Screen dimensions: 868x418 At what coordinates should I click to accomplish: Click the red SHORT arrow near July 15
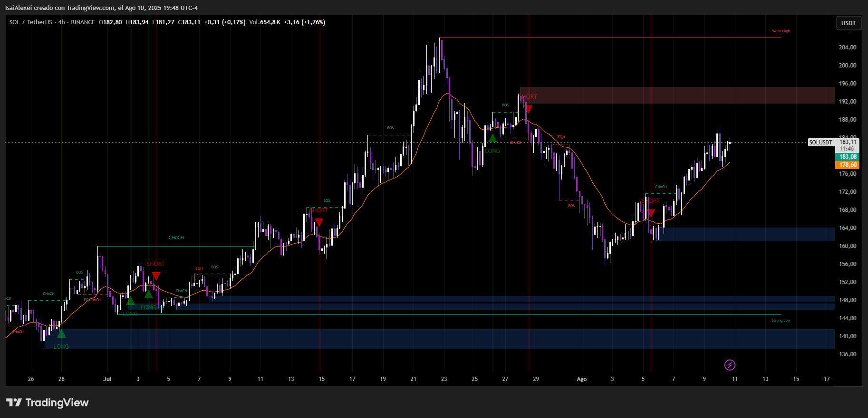pyautogui.click(x=319, y=222)
